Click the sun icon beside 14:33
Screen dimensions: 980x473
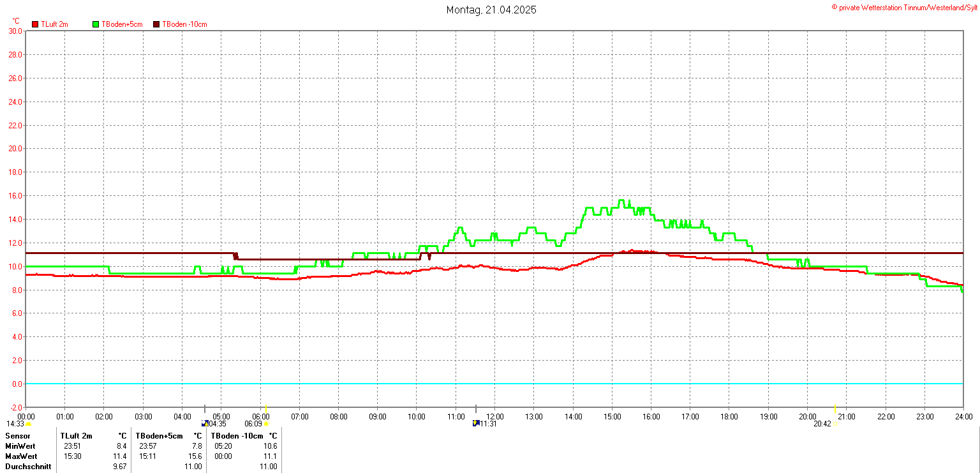click(x=29, y=424)
